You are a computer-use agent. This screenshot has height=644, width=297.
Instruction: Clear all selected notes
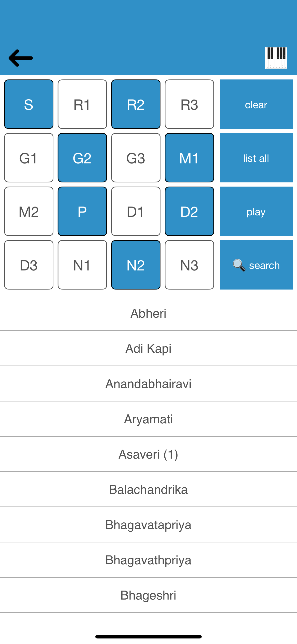[x=256, y=104]
